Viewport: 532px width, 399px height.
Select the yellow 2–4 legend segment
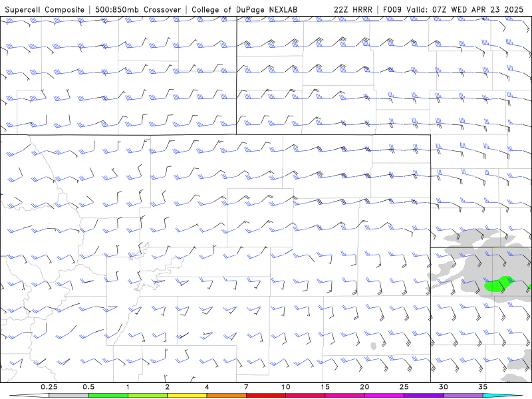click(187, 396)
